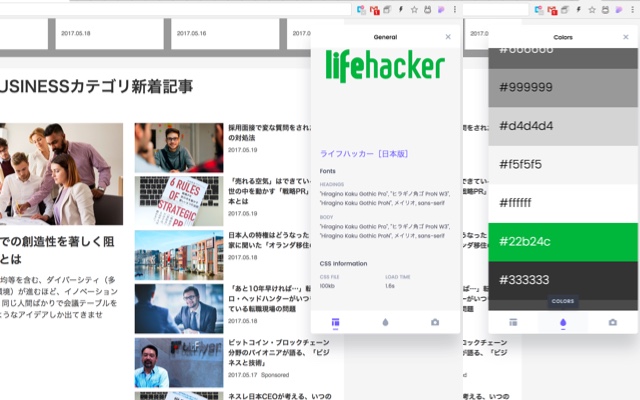The image size is (640, 400).
Task: Click the purple extension icon in the left browser toolbar
Action: coord(441,9)
